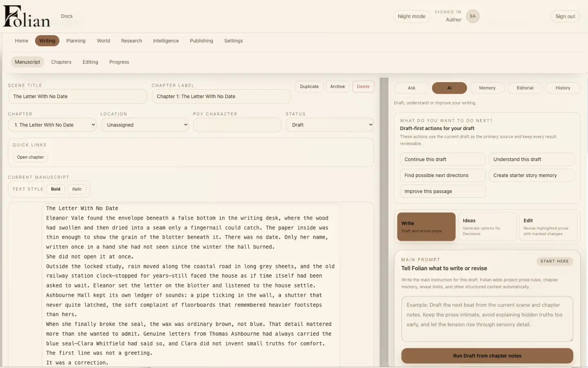588x368 pixels.
Task: Click the POV Character field
Action: coord(237,125)
